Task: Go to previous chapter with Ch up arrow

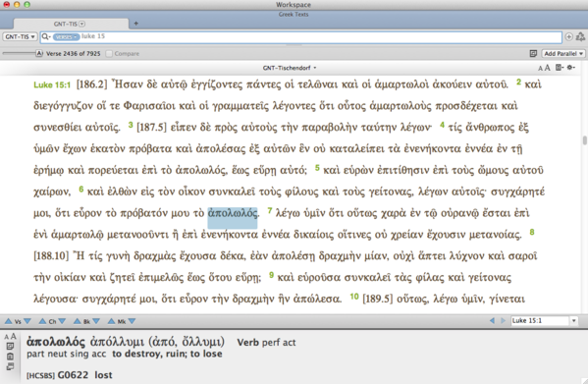Action: click(43, 321)
